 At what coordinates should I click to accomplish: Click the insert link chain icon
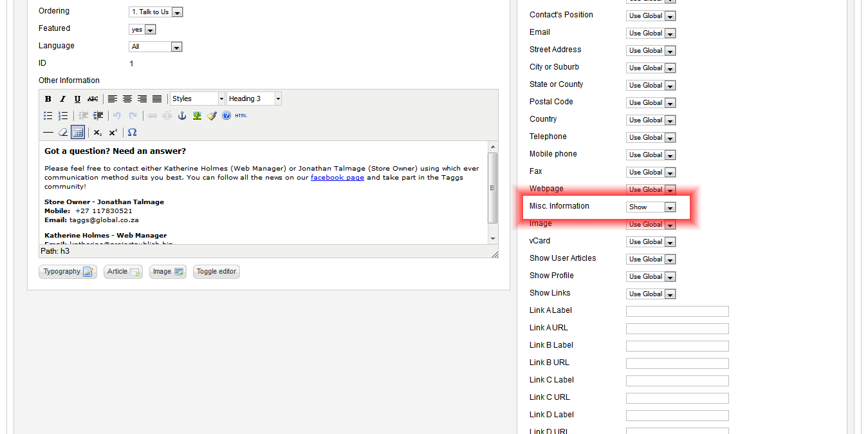click(152, 116)
